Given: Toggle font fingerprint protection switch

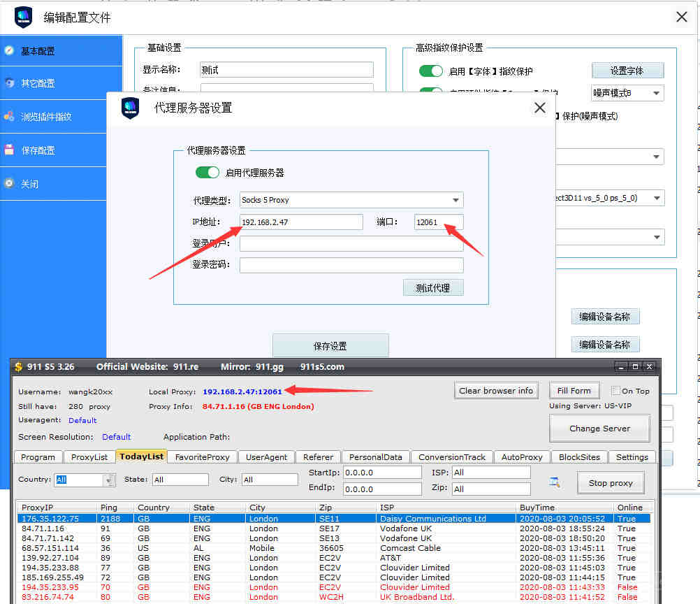Looking at the screenshot, I should click(431, 71).
